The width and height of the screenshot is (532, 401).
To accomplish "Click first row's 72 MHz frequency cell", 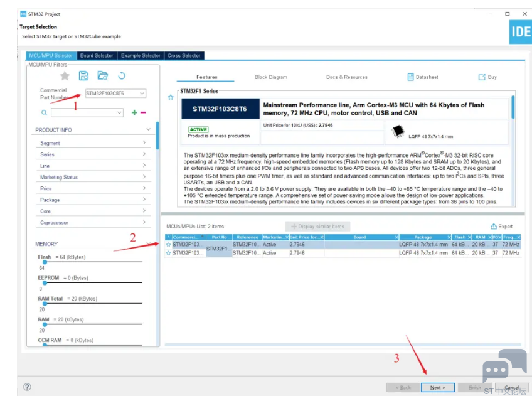I will tap(511, 244).
